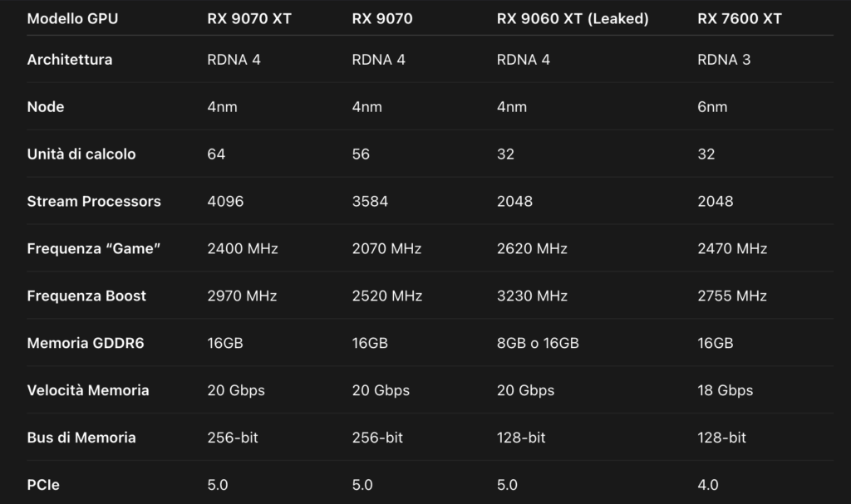Click the Frequenza Boost row label
The image size is (851, 504).
click(x=86, y=296)
